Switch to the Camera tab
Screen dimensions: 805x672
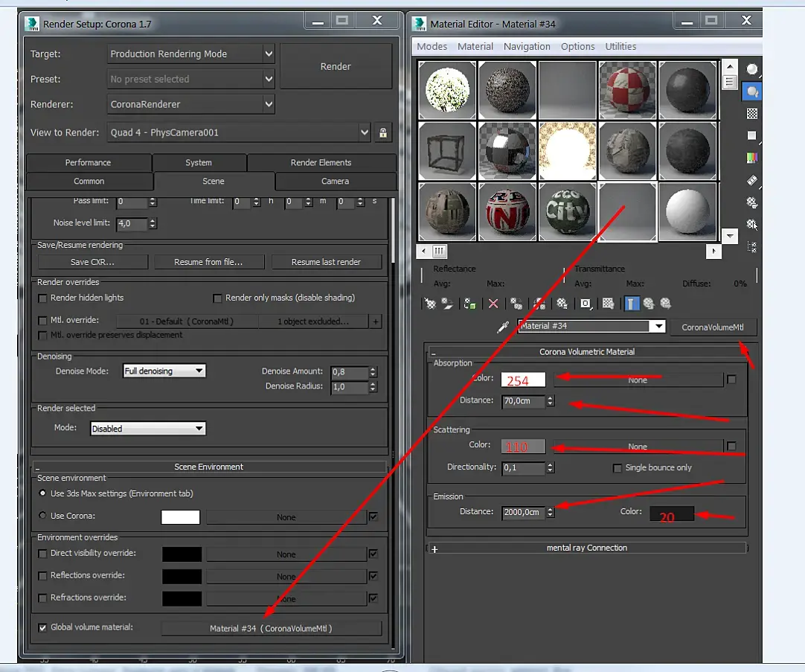pyautogui.click(x=336, y=182)
